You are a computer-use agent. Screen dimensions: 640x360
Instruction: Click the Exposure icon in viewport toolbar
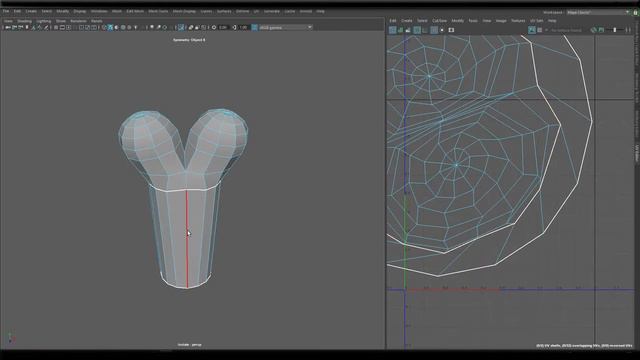213,27
